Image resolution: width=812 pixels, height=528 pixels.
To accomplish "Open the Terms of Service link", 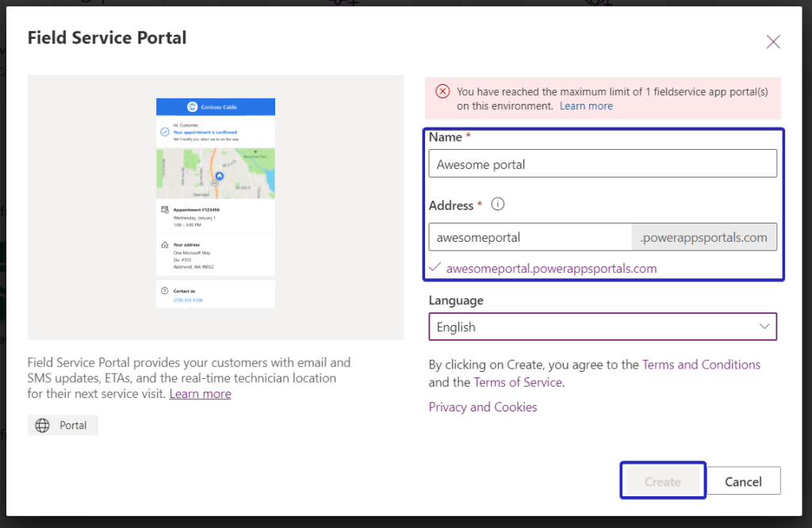I will coord(518,382).
